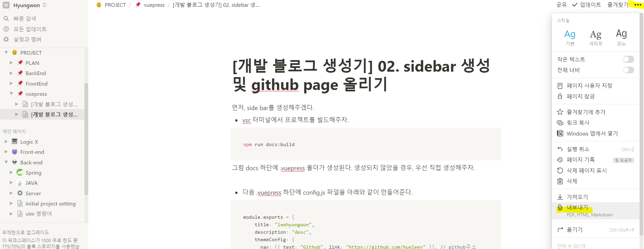Open the PROJECT breadcrumb link

click(x=111, y=5)
